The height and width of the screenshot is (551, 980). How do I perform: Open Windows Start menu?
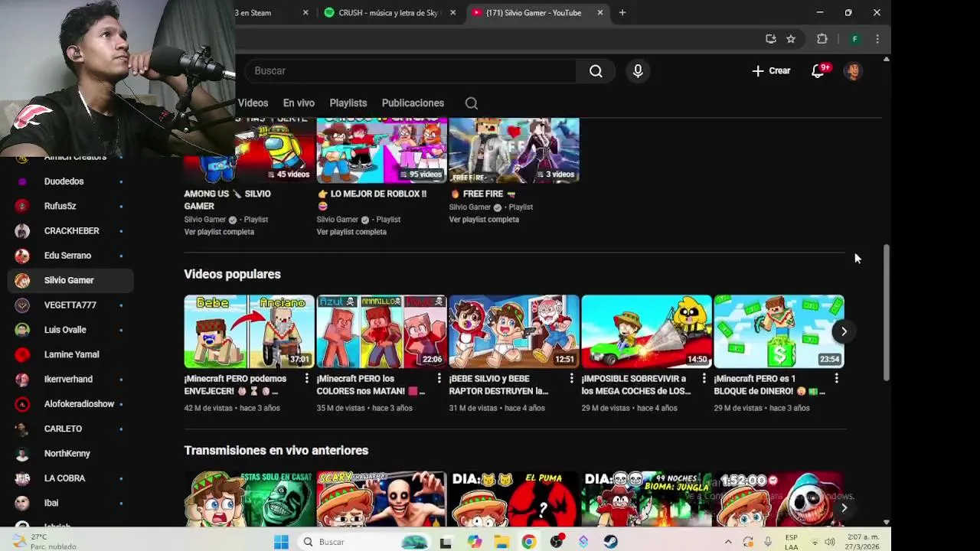[281, 542]
